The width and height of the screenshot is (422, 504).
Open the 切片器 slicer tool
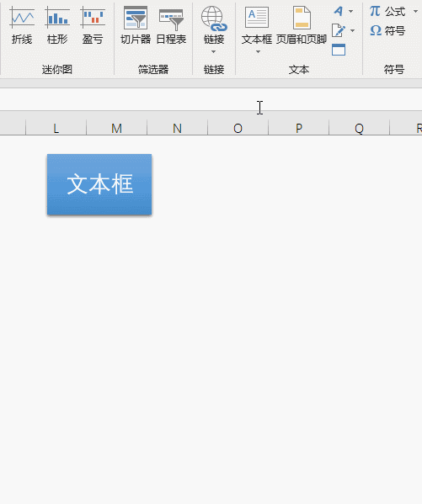coord(136,26)
